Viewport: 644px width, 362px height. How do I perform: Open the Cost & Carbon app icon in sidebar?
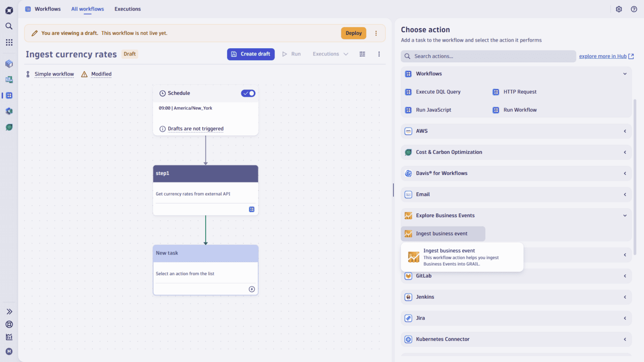[x=9, y=127]
